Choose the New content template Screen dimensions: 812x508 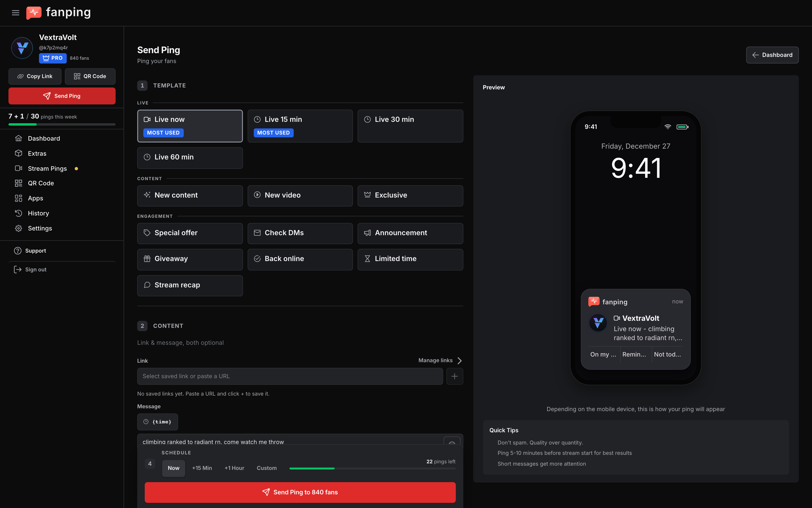(x=190, y=196)
